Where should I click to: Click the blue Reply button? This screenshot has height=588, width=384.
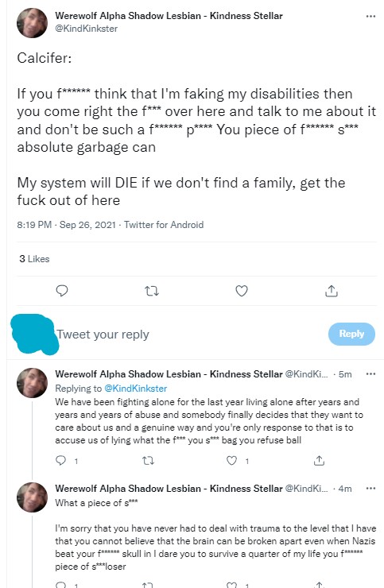[x=351, y=334]
